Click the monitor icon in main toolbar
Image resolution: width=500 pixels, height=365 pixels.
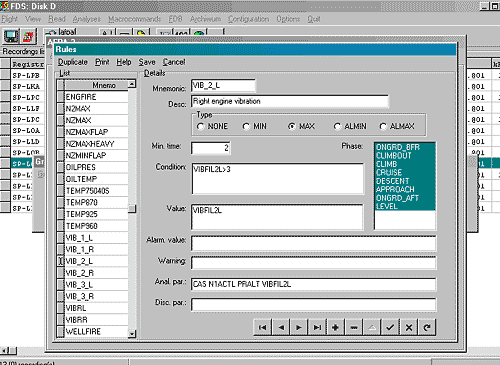click(x=11, y=36)
